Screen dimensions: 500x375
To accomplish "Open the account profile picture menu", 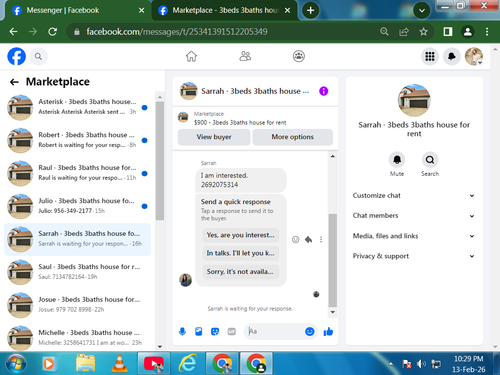I will 474,56.
